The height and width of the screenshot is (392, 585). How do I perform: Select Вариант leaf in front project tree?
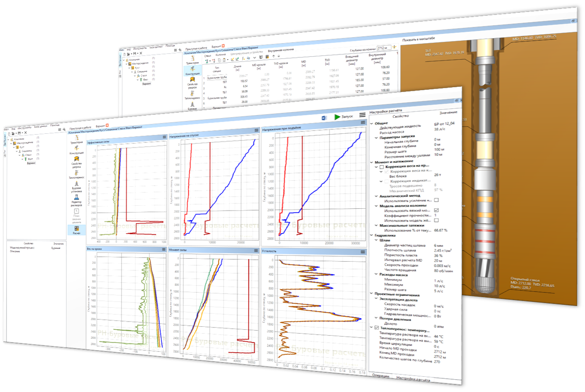click(31, 163)
